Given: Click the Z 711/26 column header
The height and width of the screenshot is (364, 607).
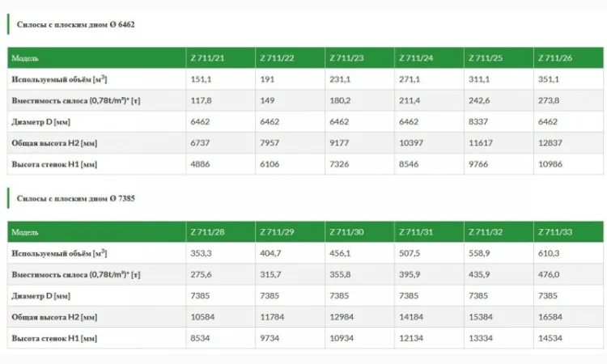Looking at the screenshot, I should (554, 58).
